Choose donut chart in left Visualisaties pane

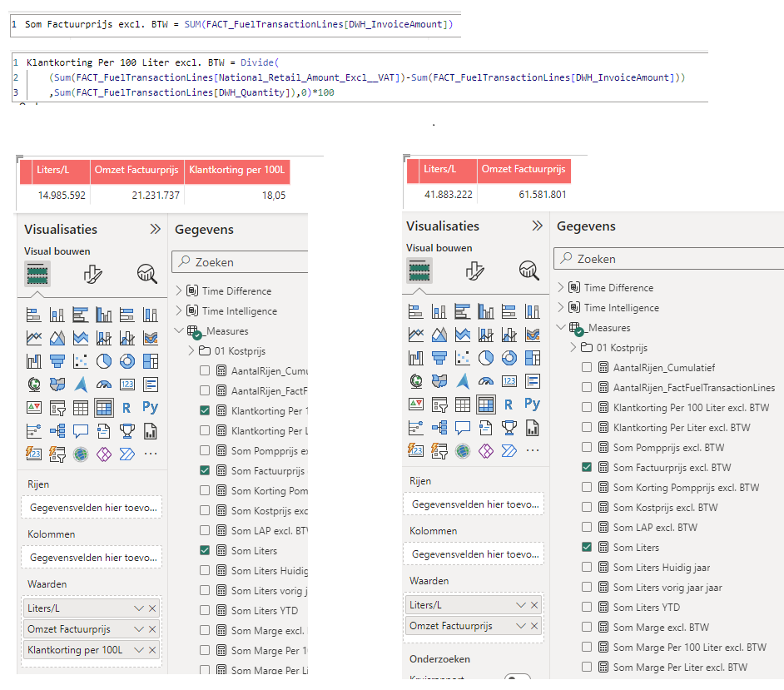pos(127,361)
